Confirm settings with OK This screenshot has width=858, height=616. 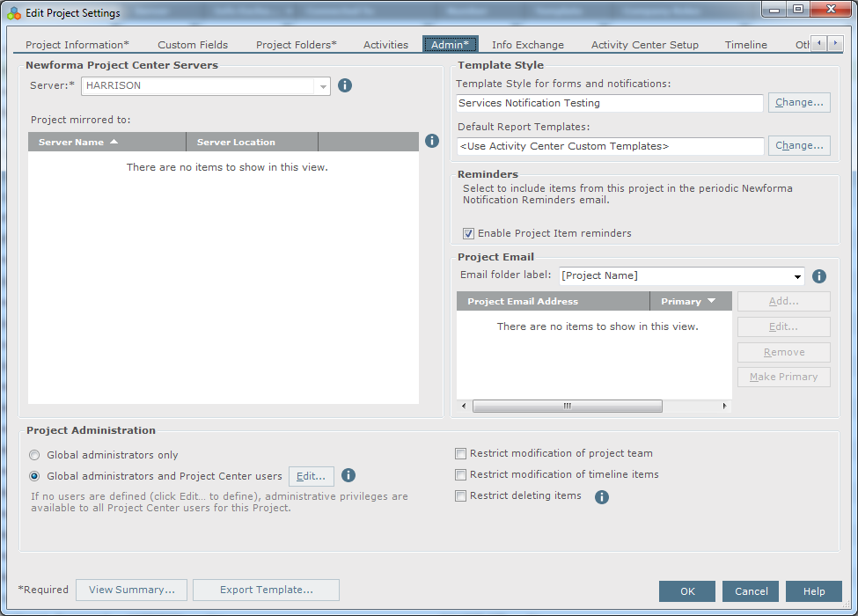point(686,591)
